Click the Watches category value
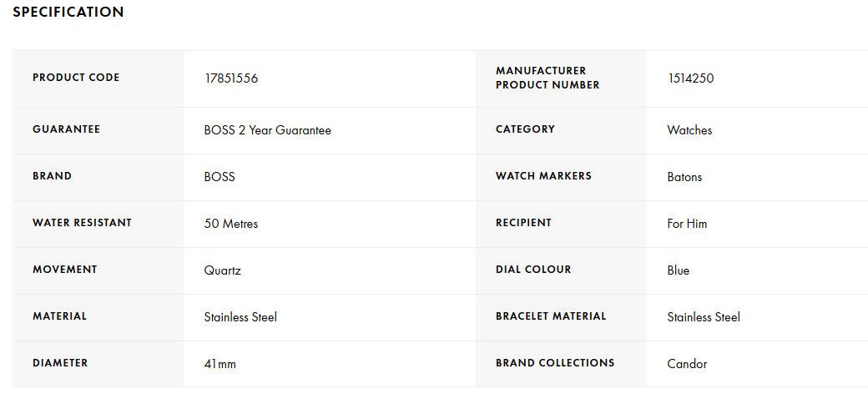 tap(689, 130)
